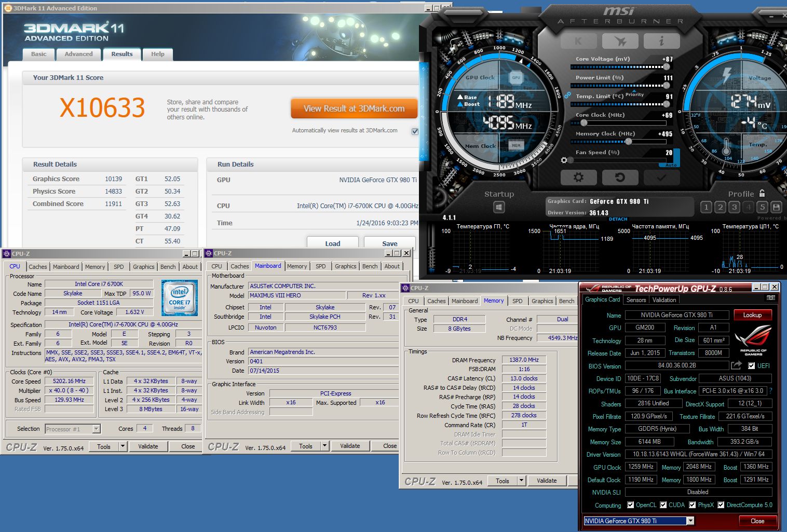
Task: Open Afterburner settings gear button
Action: pyautogui.click(x=578, y=178)
